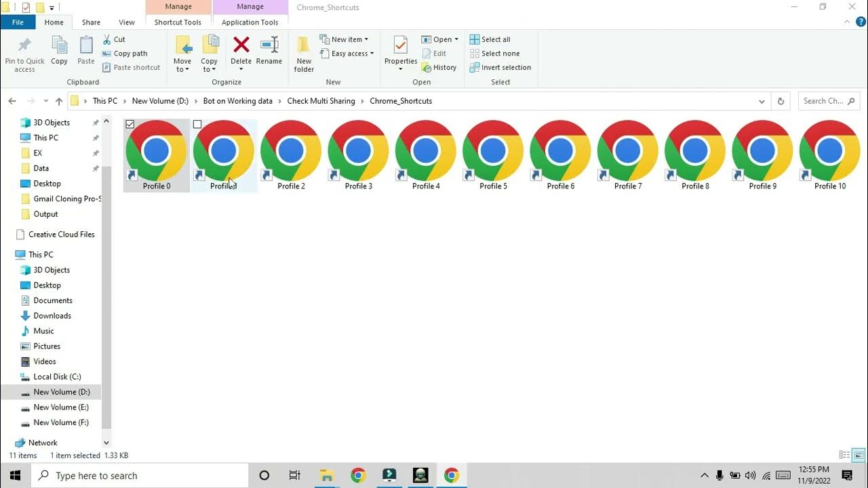Switch to Home ribbon tab
The height and width of the screenshot is (488, 868).
[54, 22]
